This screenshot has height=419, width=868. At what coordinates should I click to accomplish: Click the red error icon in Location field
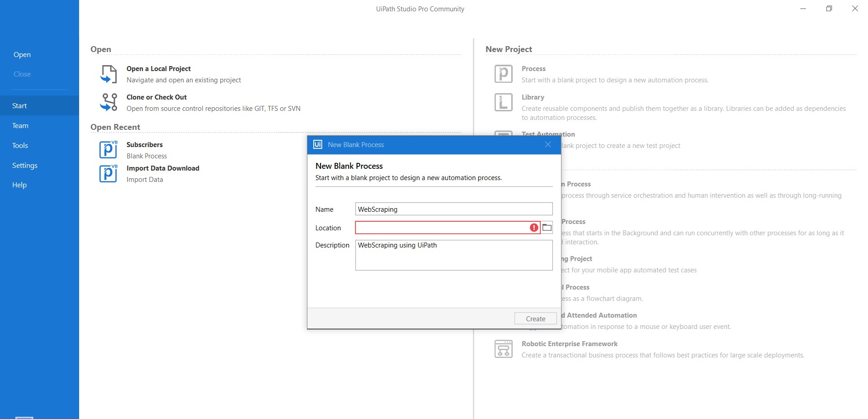(534, 228)
